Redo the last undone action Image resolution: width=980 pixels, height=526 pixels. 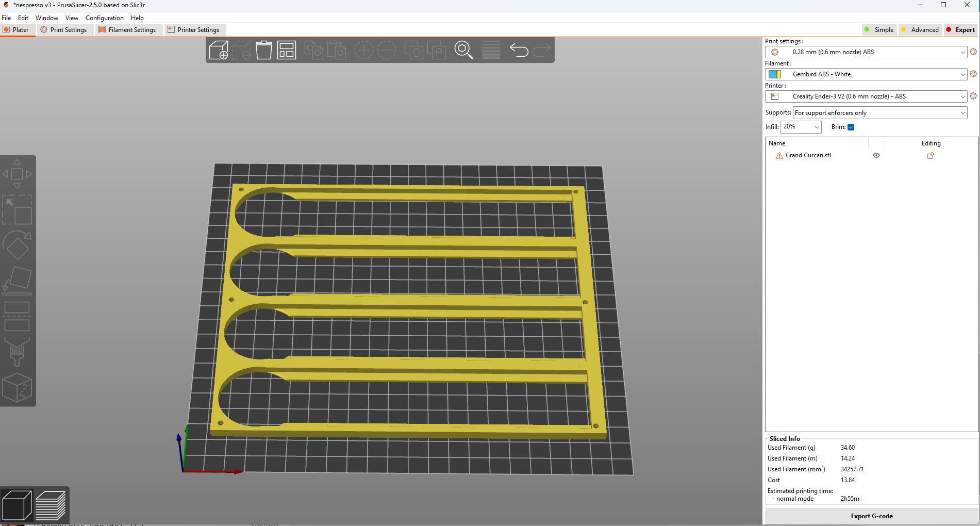(x=542, y=50)
